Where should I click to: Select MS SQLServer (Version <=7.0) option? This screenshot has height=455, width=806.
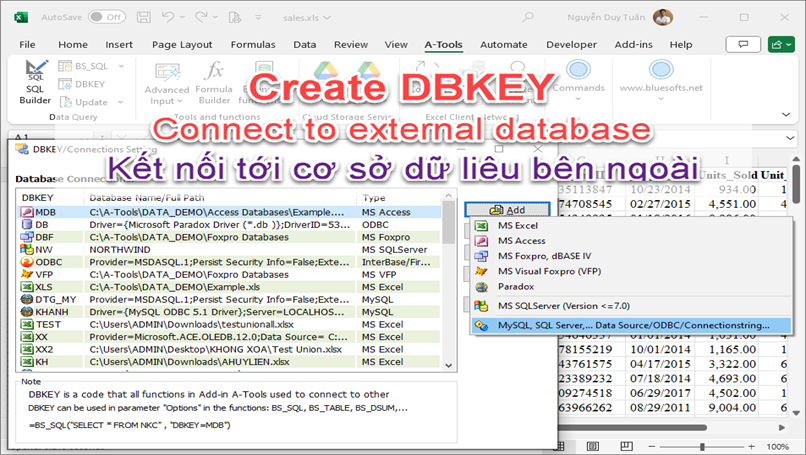[x=630, y=306]
